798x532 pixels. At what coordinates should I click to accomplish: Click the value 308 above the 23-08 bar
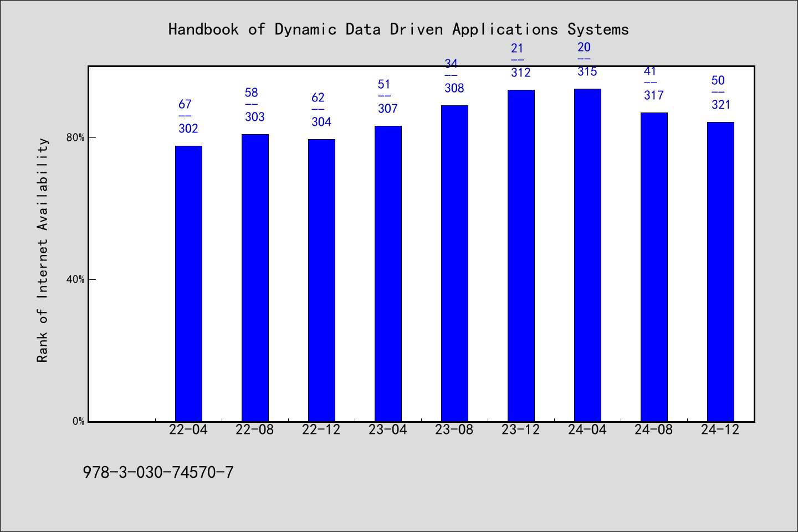coord(454,88)
